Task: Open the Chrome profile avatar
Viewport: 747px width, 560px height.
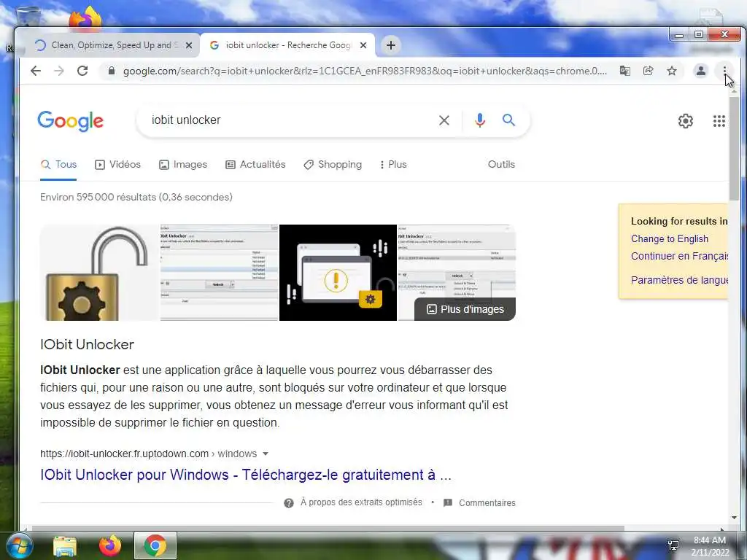Action: pyautogui.click(x=701, y=71)
